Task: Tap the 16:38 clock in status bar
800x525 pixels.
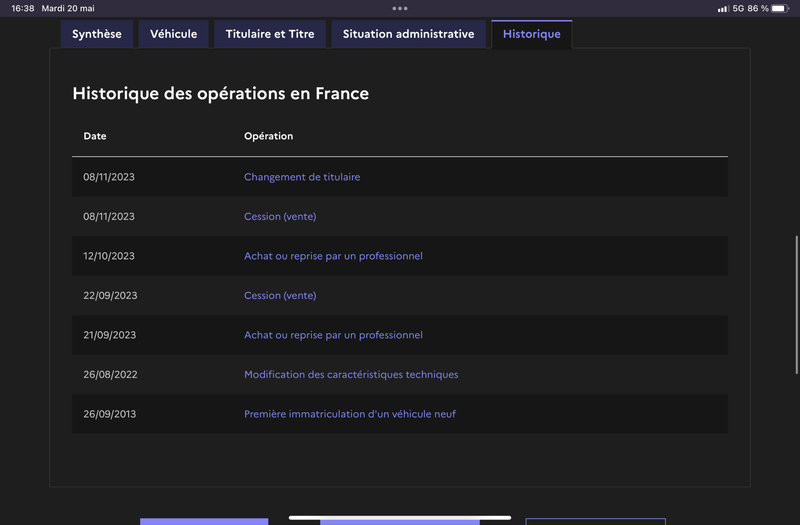Action: (x=22, y=8)
